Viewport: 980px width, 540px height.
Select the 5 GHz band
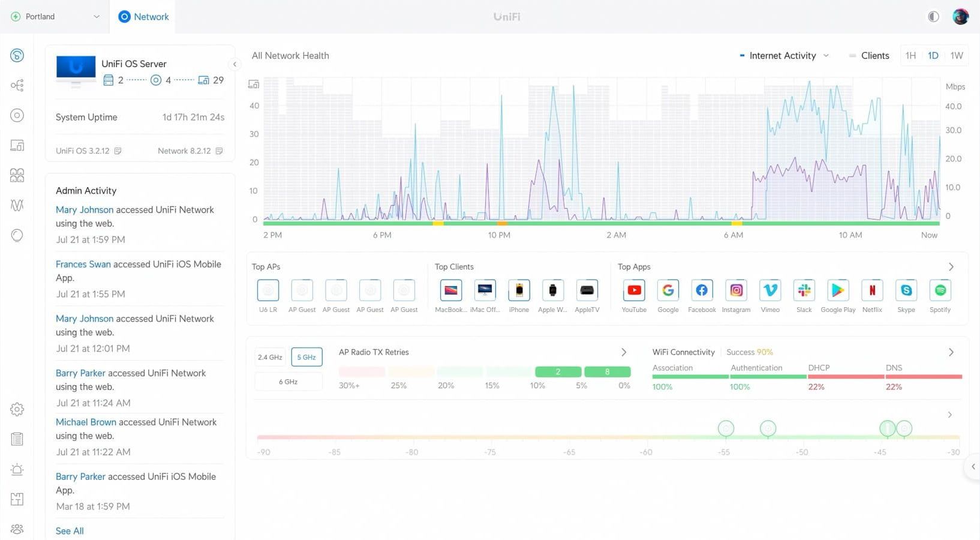[306, 357]
